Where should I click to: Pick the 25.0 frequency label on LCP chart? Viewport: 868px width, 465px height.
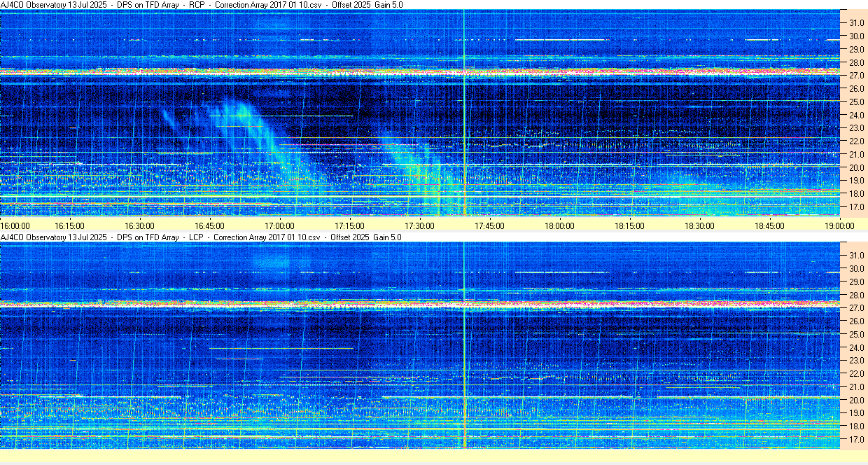point(857,334)
